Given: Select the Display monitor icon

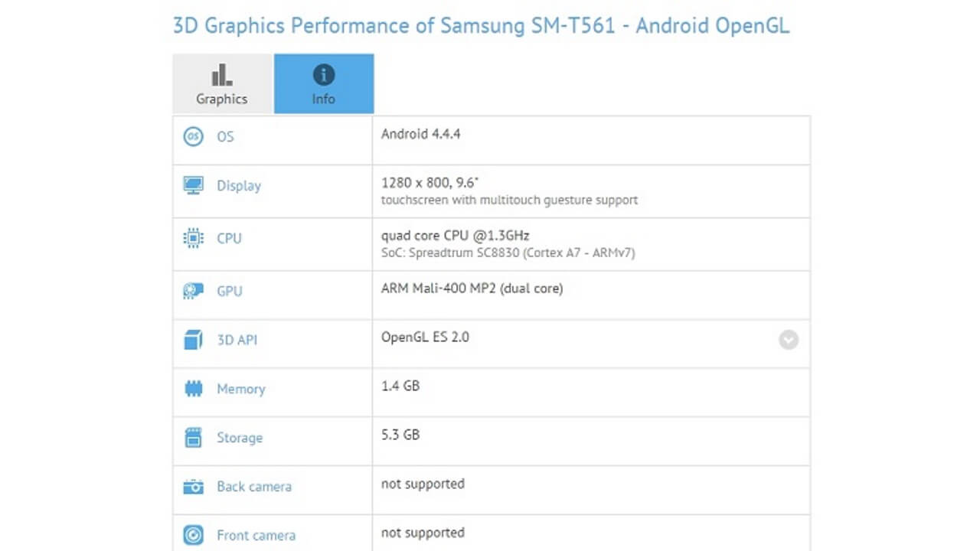Looking at the screenshot, I should [193, 184].
